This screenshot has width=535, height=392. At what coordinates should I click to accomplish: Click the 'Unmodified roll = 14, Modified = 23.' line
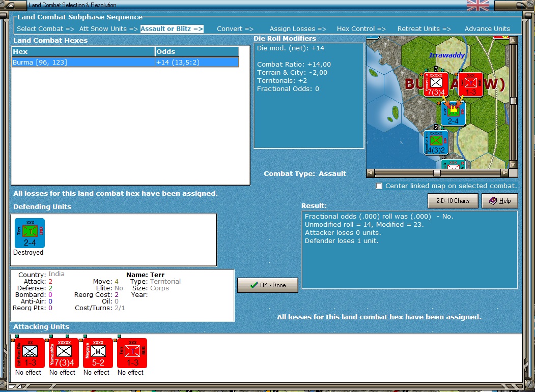[x=364, y=225]
